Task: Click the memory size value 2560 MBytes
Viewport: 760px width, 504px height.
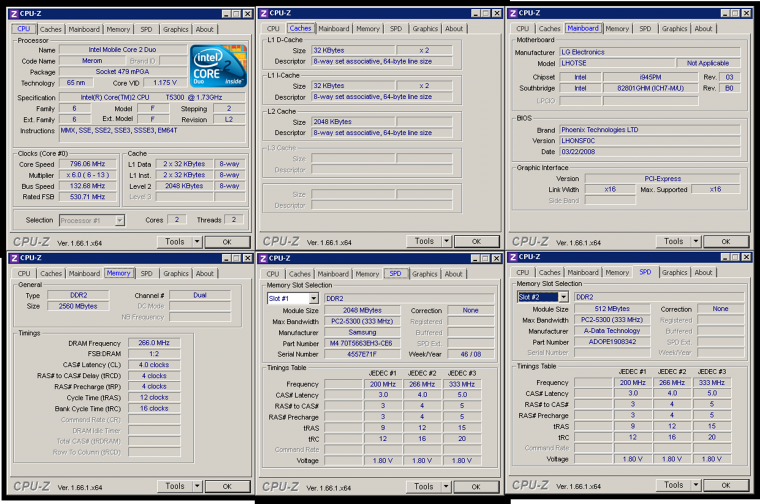Action: pyautogui.click(x=78, y=306)
